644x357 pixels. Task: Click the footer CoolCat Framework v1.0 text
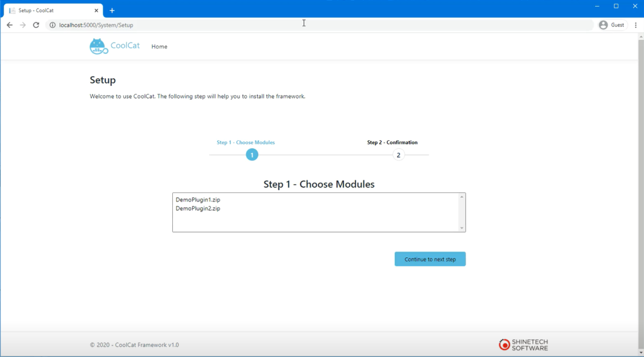134,345
